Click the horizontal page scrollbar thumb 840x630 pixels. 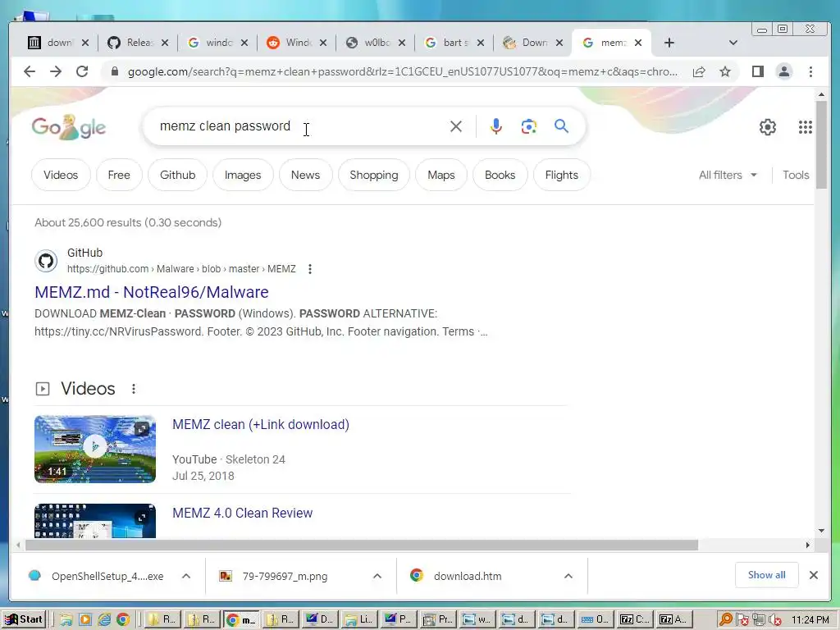[x=362, y=546]
